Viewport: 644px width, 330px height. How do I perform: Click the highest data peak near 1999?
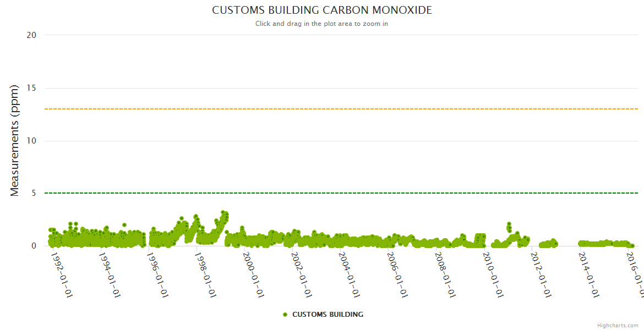coord(223,212)
